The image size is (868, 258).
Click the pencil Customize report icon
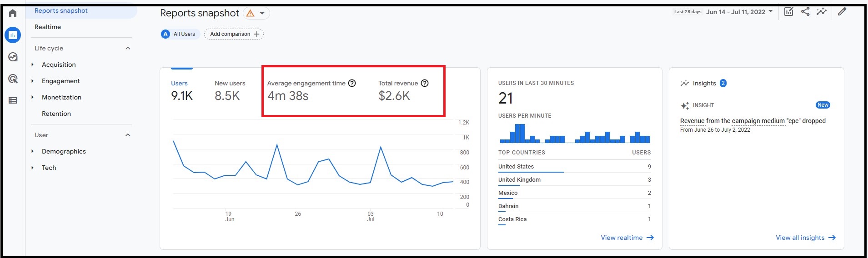pyautogui.click(x=842, y=12)
